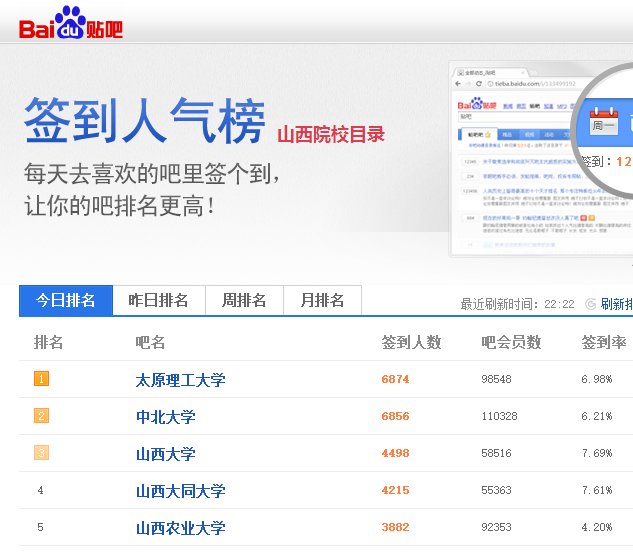633x553 pixels.
Task: Click member count 98548
Action: (x=496, y=379)
